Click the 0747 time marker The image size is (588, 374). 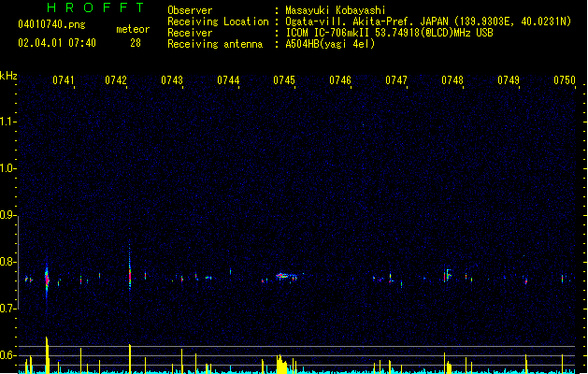pyautogui.click(x=396, y=80)
